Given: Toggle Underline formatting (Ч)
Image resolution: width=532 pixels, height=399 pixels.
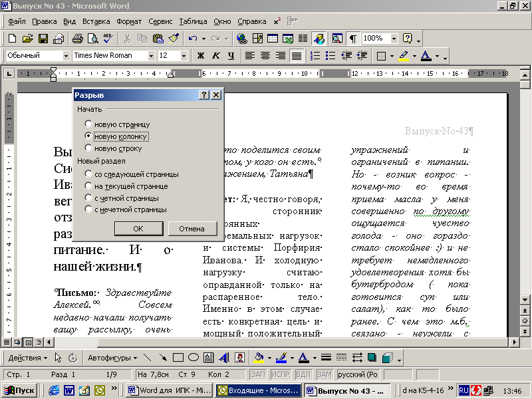Looking at the screenshot, I should point(231,56).
